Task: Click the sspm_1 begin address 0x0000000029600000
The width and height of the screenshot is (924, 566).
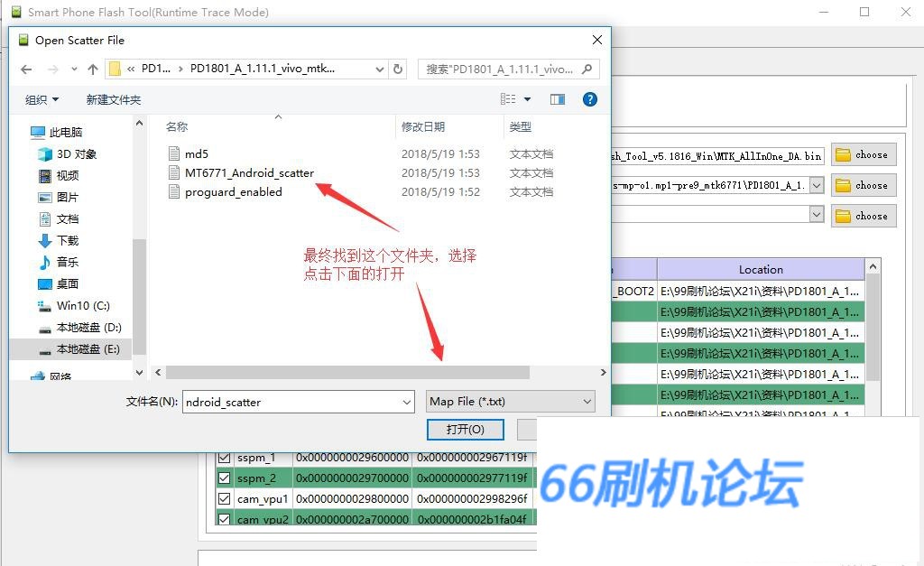Action: click(353, 458)
